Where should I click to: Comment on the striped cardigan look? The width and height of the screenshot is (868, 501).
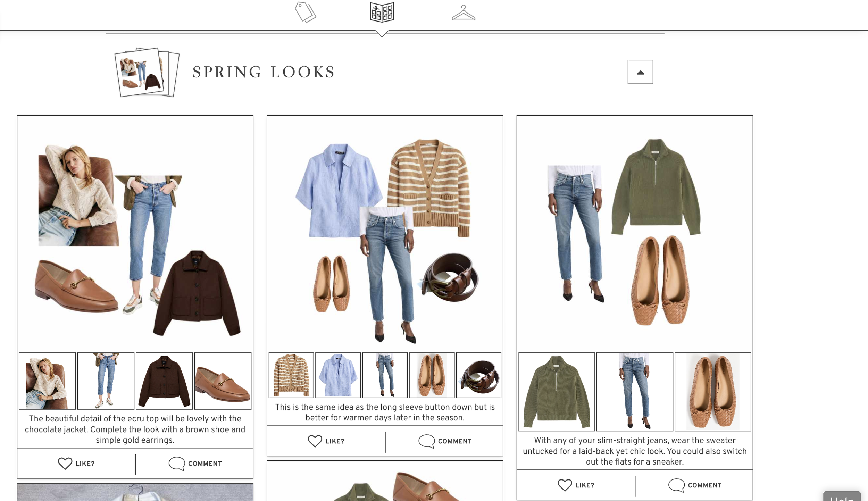(x=445, y=441)
